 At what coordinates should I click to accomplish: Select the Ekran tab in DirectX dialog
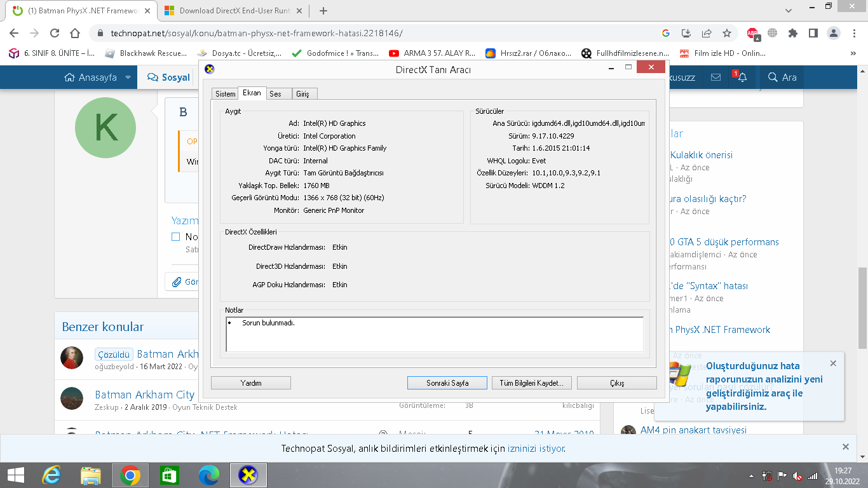252,93
